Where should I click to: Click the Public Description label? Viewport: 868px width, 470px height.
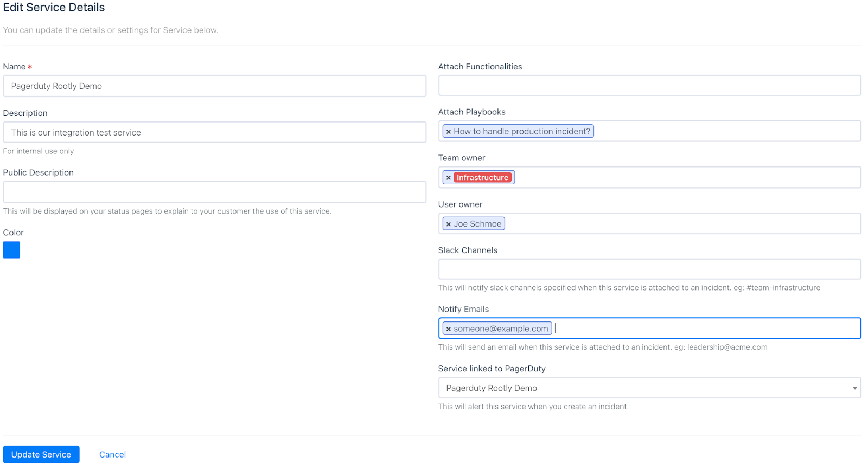tap(39, 172)
